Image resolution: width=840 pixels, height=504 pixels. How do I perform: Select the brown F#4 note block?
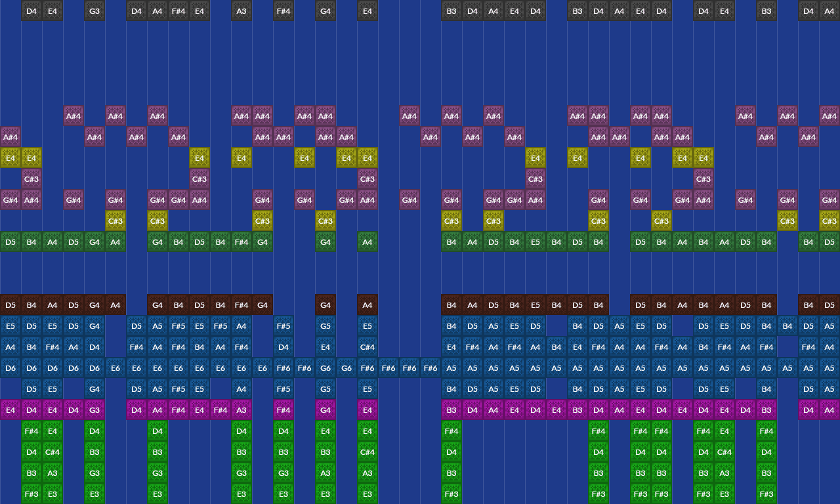point(241,304)
